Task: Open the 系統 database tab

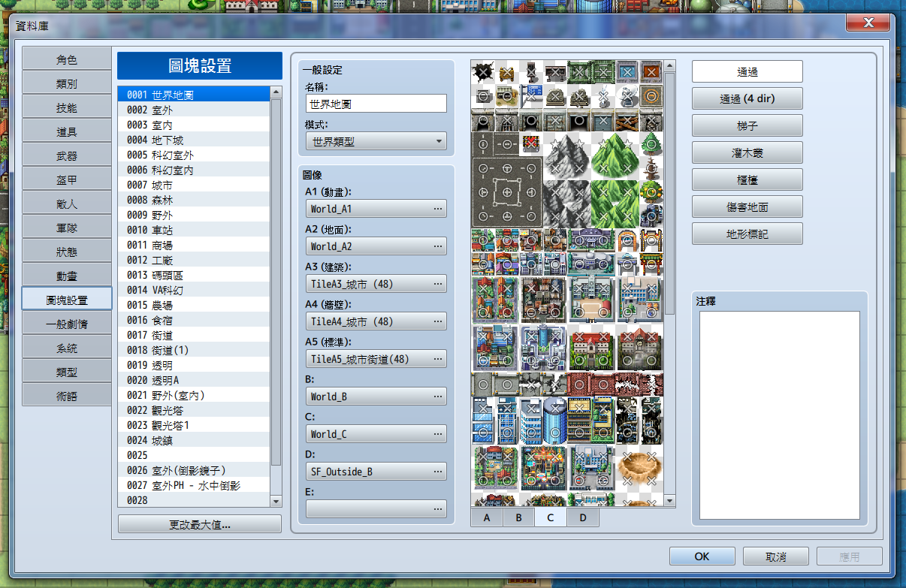Action: 67,348
